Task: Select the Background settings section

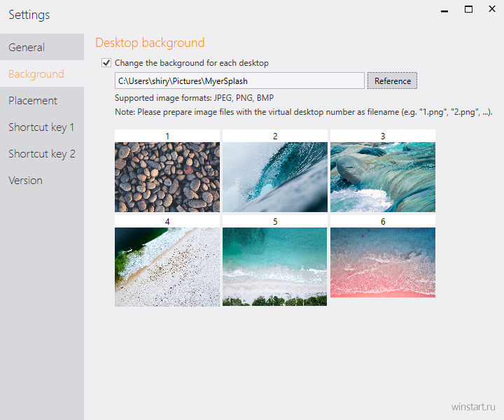Action: click(x=42, y=73)
